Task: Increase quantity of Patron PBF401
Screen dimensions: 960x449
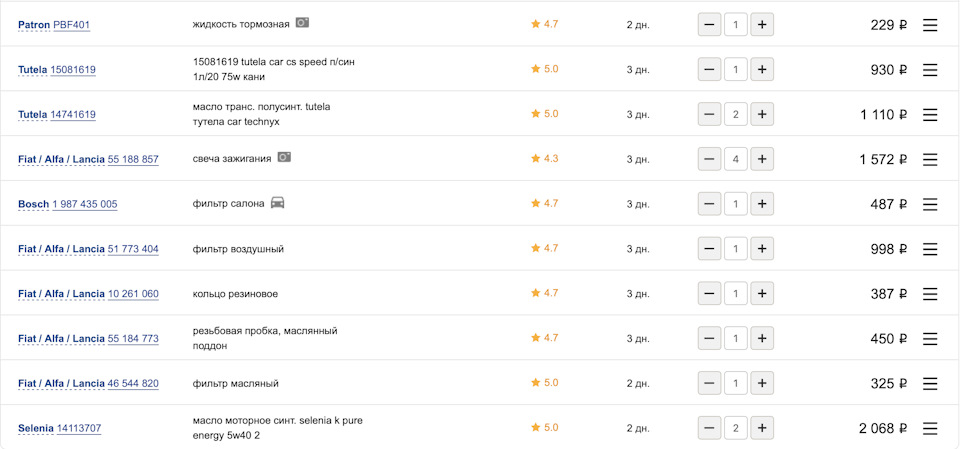Action: point(762,25)
